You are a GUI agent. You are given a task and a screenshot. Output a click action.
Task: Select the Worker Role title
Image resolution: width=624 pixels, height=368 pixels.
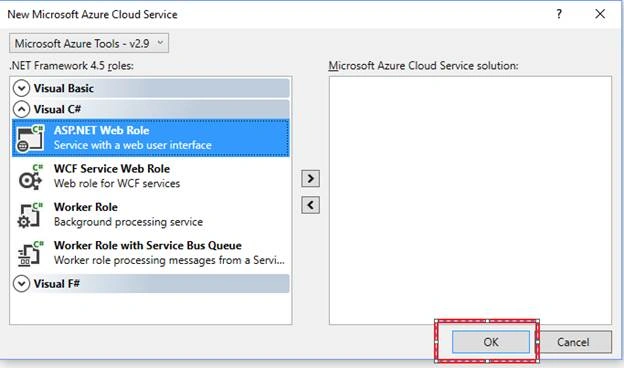[86, 207]
